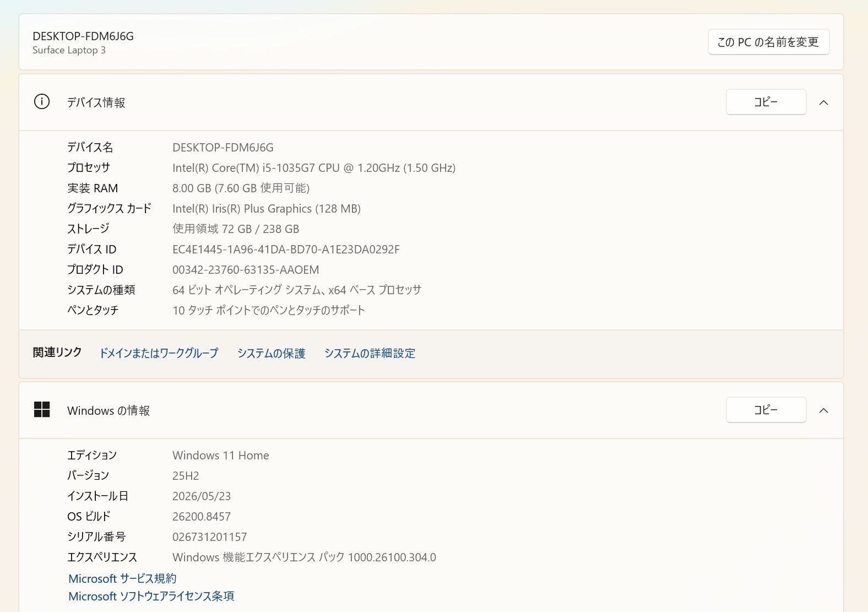868x612 pixels.
Task: Select pen and touch value 10 タッチ ポイント
Action: [269, 310]
